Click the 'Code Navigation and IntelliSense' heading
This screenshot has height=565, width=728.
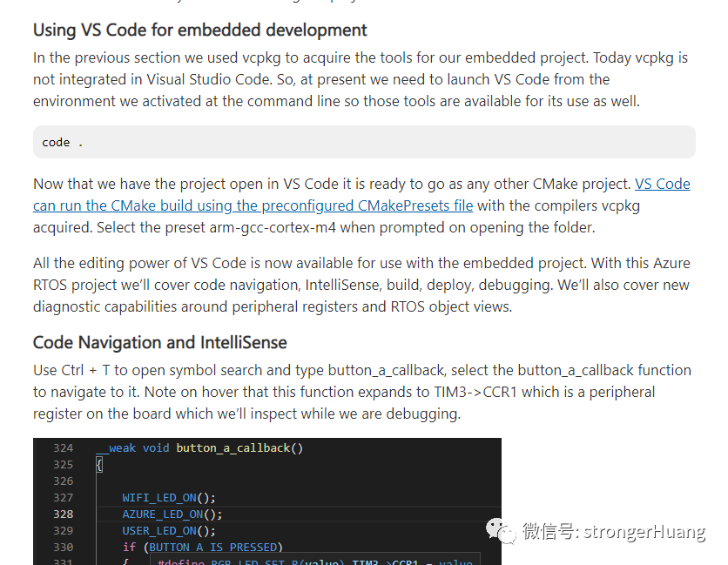pyautogui.click(x=159, y=343)
